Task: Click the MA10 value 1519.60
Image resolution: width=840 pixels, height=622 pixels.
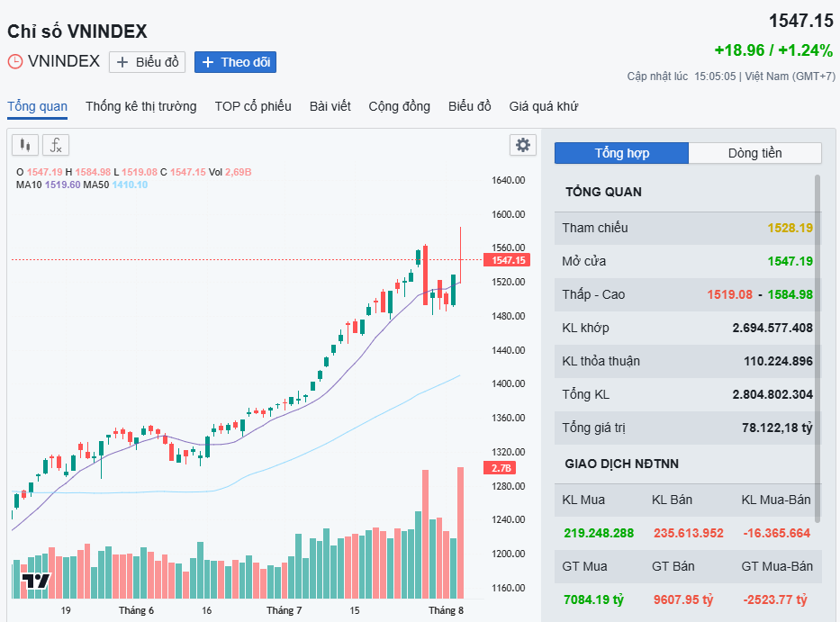Action: (x=63, y=185)
